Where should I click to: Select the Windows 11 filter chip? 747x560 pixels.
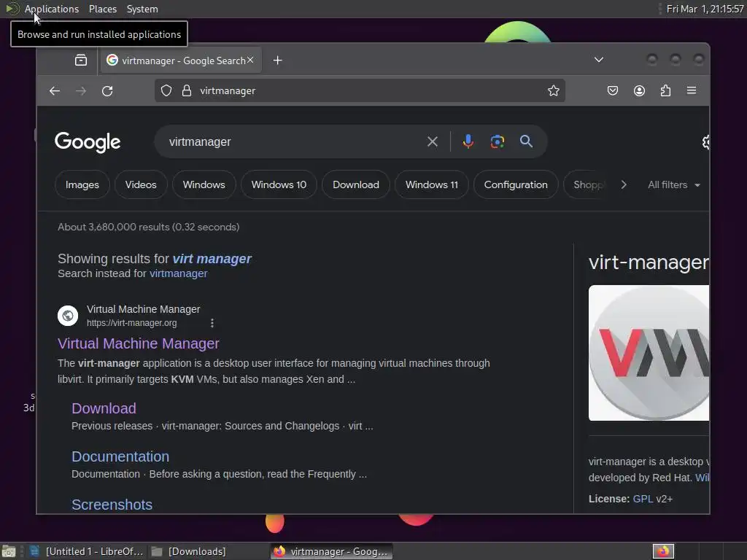click(x=432, y=184)
